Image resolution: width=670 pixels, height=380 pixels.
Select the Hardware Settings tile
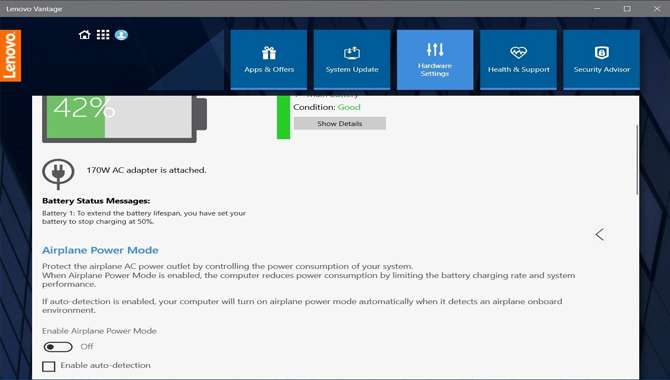pyautogui.click(x=435, y=59)
